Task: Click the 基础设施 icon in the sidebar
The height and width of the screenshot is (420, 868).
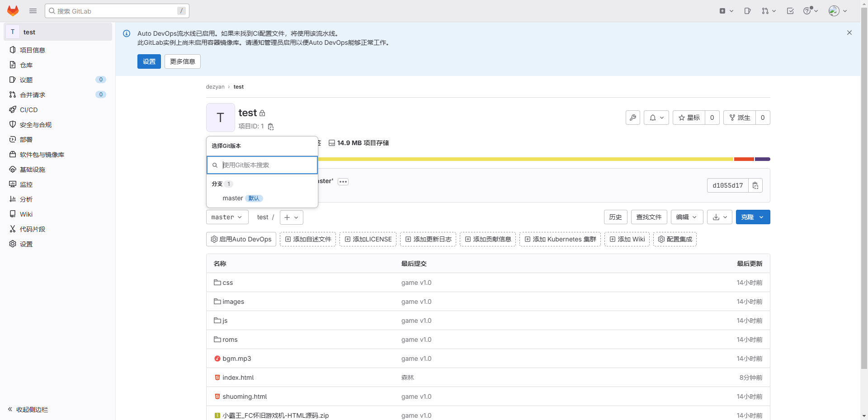Action: pos(13,170)
